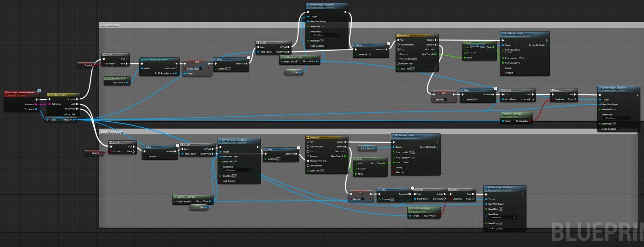This screenshot has height=247, width=644.
Task: Click Duration 0.4 field in On Deactivate Delay
Action: tap(278, 159)
